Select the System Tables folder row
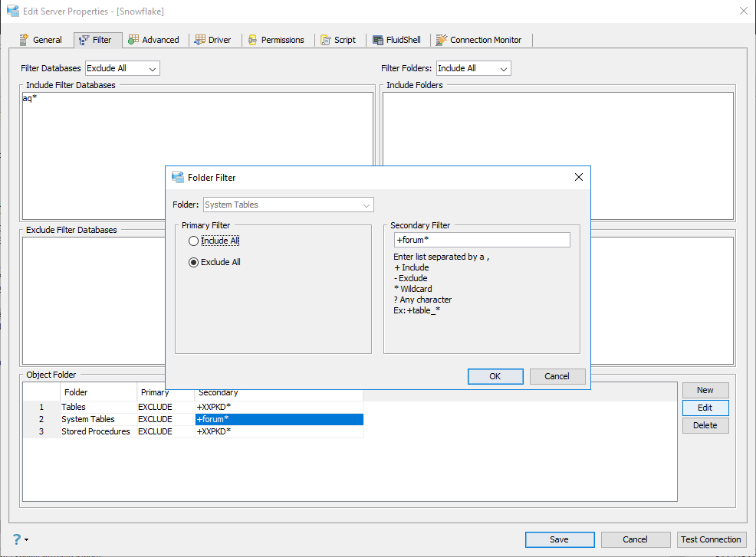This screenshot has height=557, width=756. click(x=193, y=419)
